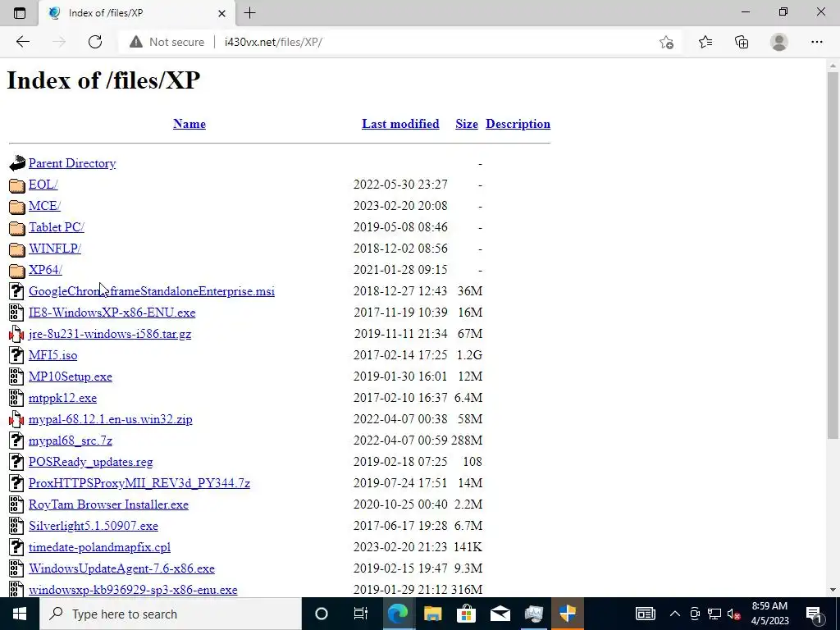Click the Not secure site warning

(x=167, y=42)
